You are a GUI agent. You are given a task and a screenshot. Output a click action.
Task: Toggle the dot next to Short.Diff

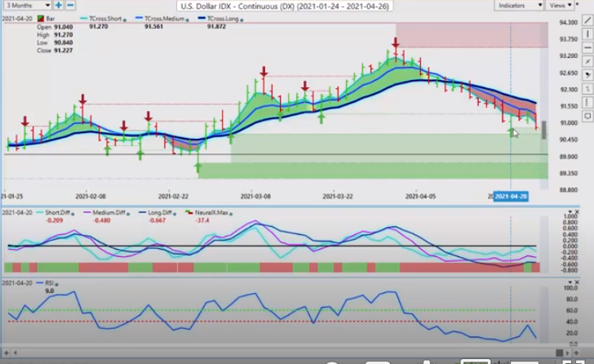[73, 214]
